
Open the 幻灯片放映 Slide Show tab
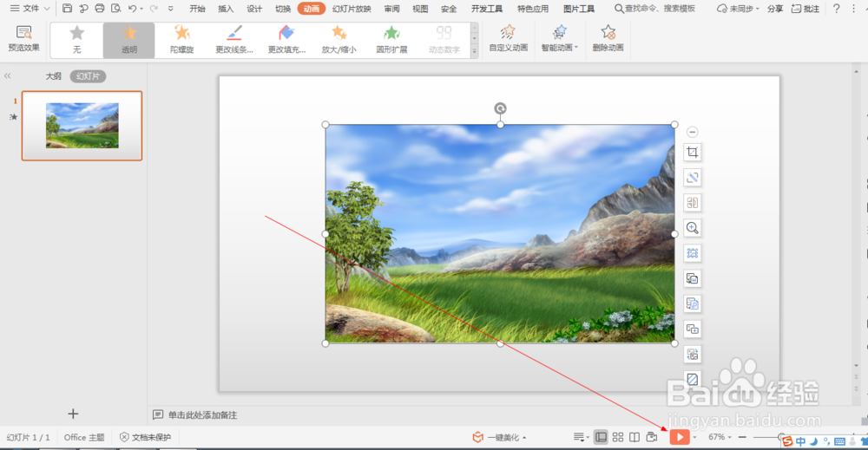tap(352, 9)
